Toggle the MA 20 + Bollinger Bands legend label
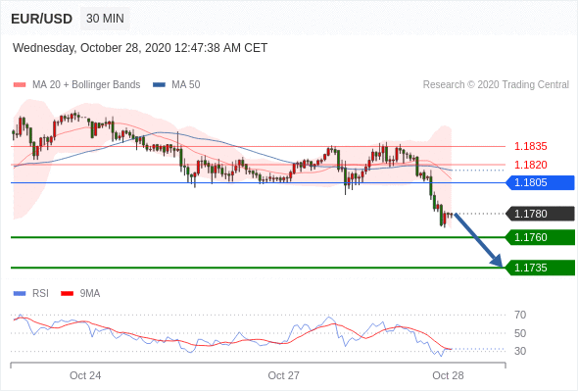 point(86,85)
